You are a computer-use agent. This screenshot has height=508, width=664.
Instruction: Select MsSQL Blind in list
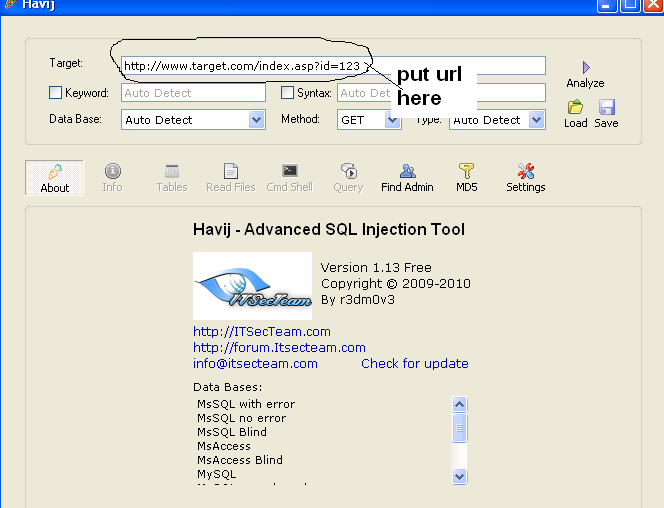232,432
